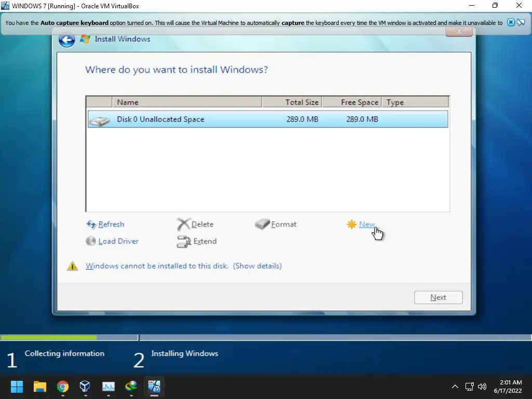The width and height of the screenshot is (532, 399).
Task: Click the Windows 7 VM taskbar icon
Action: tap(154, 386)
